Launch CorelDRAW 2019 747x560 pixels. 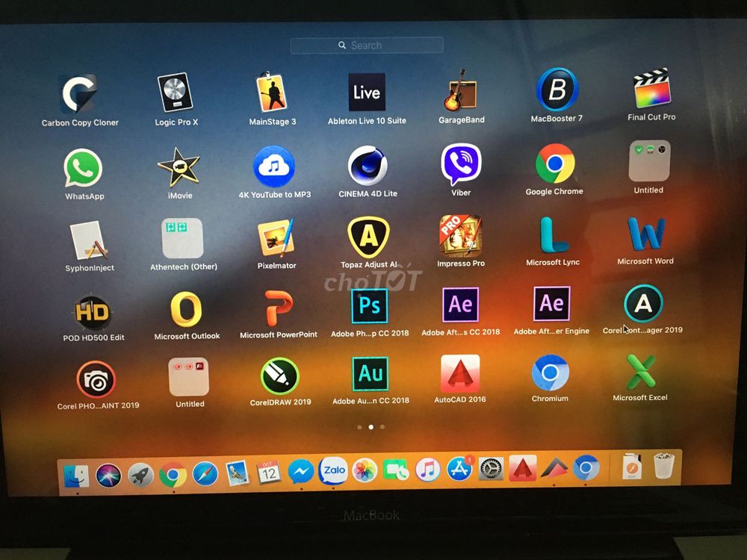[279, 376]
